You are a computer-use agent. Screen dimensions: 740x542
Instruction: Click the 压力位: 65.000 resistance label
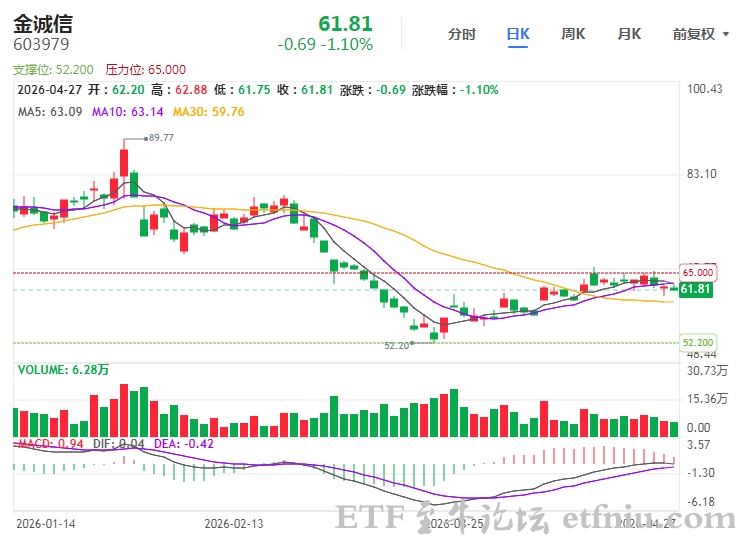pos(145,70)
